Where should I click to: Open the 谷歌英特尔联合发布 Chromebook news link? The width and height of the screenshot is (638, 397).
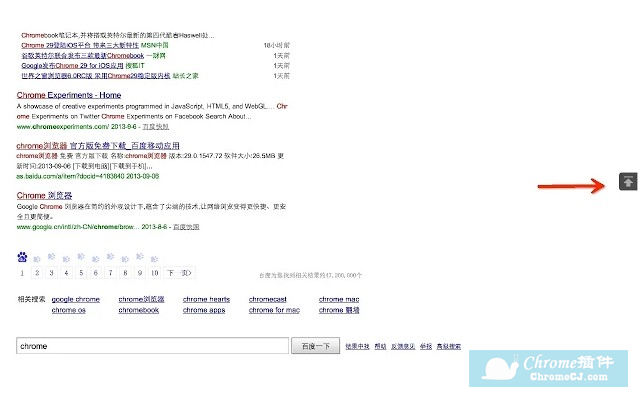pos(83,55)
